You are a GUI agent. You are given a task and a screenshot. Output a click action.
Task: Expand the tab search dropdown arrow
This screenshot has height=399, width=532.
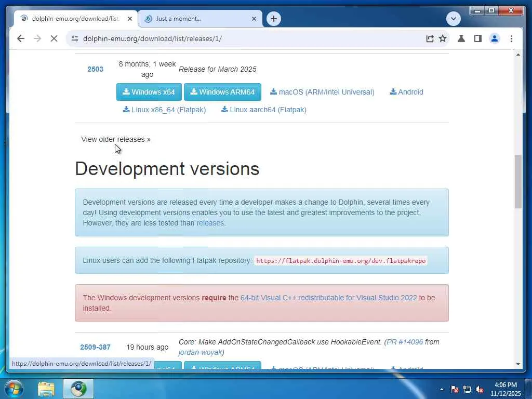coord(453,19)
